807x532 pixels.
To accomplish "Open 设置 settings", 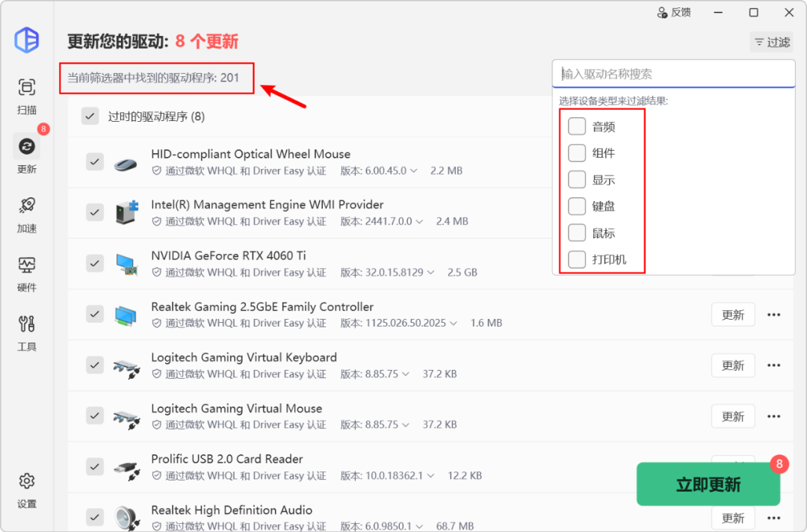I will tap(27, 491).
